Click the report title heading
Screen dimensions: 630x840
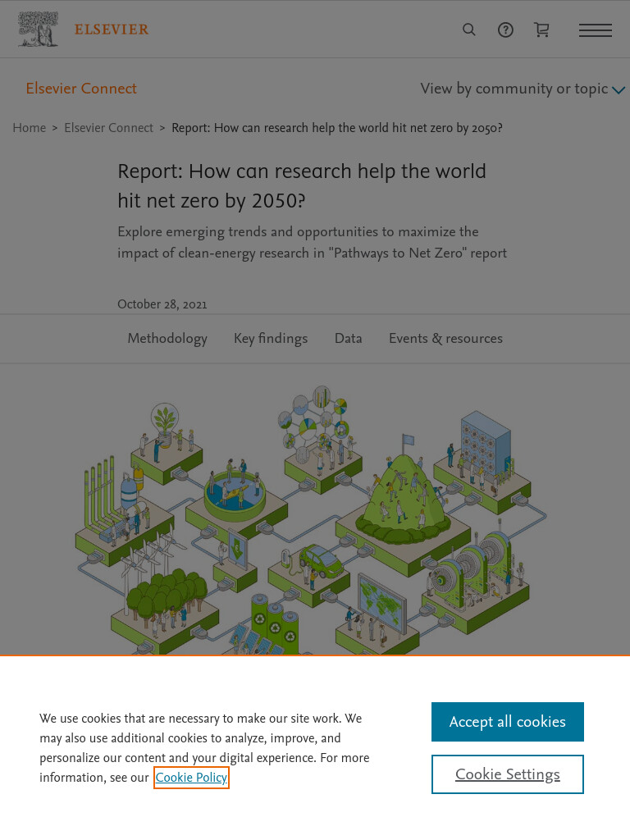click(x=302, y=186)
